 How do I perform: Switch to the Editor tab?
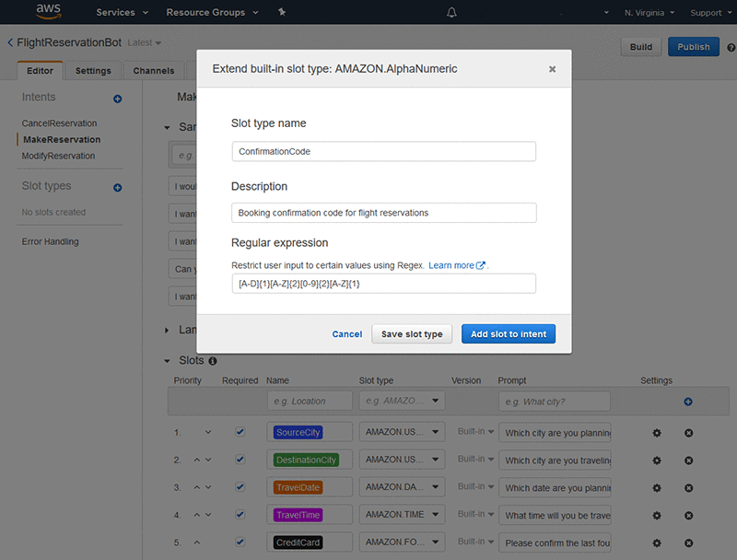(x=40, y=71)
